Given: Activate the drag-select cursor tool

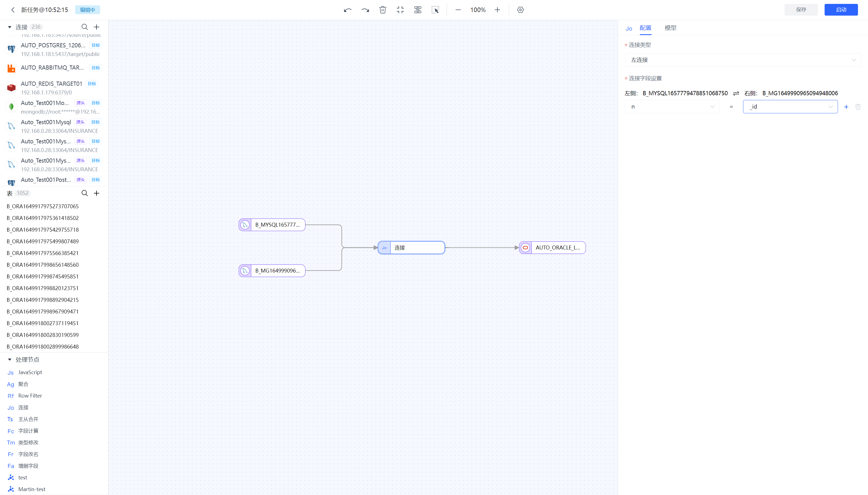Looking at the screenshot, I should (x=435, y=10).
